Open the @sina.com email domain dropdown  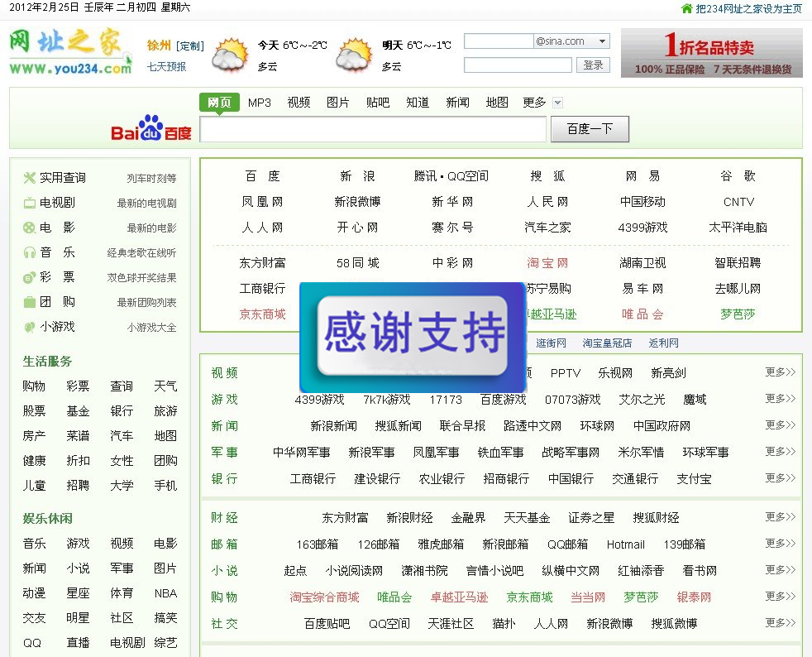(x=602, y=41)
